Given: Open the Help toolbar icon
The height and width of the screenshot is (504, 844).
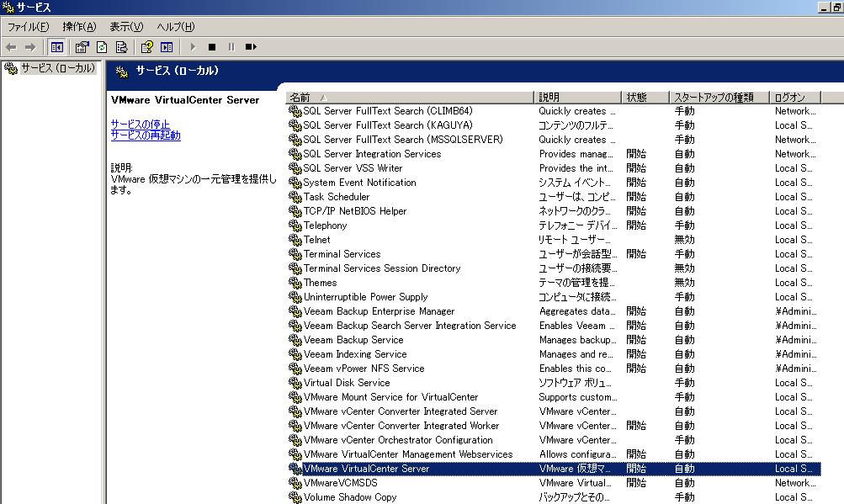Looking at the screenshot, I should [147, 47].
